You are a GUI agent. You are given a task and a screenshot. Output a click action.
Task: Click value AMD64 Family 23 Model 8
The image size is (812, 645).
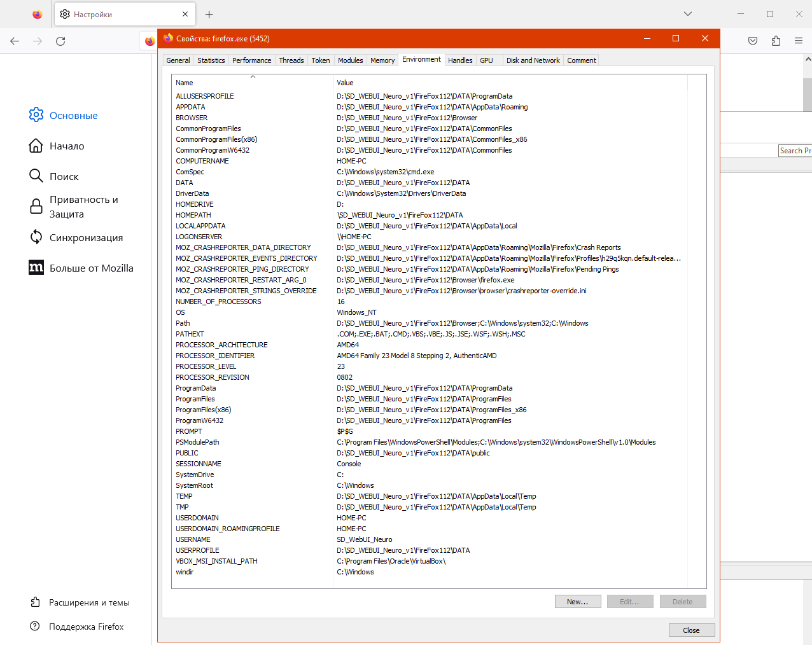[417, 356]
